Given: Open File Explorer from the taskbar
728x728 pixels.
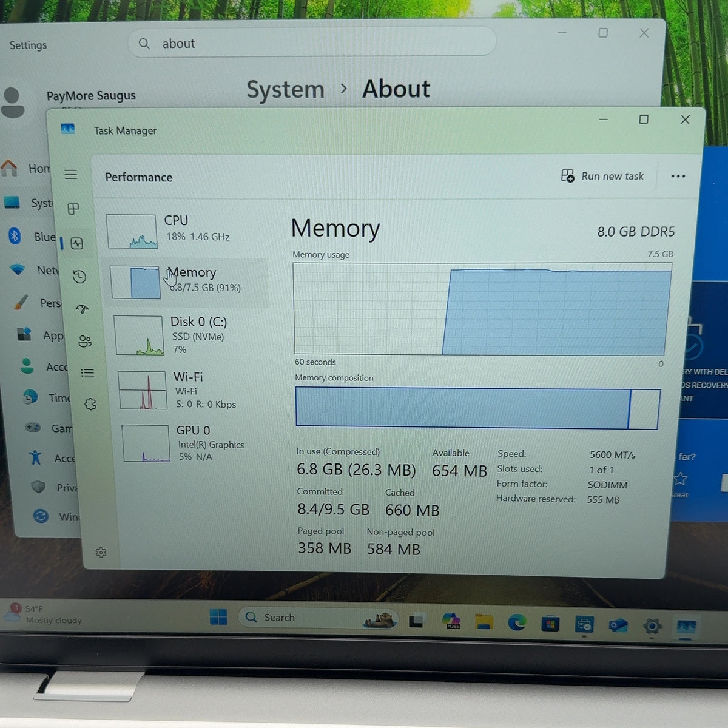Looking at the screenshot, I should pos(484,622).
